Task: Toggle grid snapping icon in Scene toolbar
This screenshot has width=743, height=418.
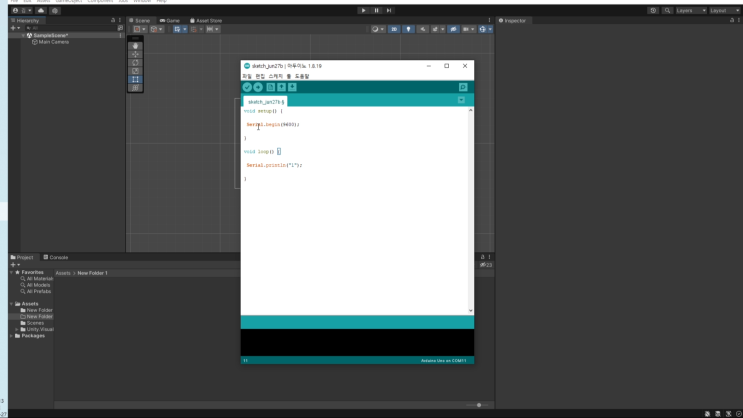Action: 195,29
